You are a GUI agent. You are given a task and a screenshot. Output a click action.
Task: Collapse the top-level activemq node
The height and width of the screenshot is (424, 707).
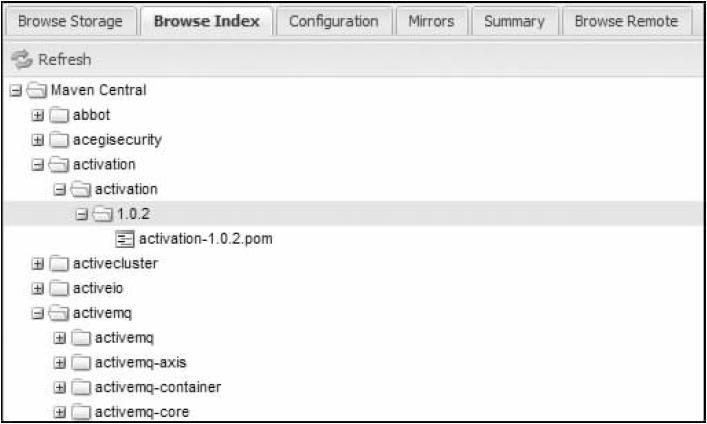38,313
